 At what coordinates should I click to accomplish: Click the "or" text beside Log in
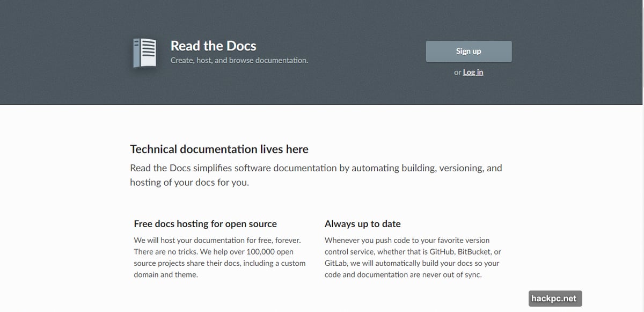457,72
